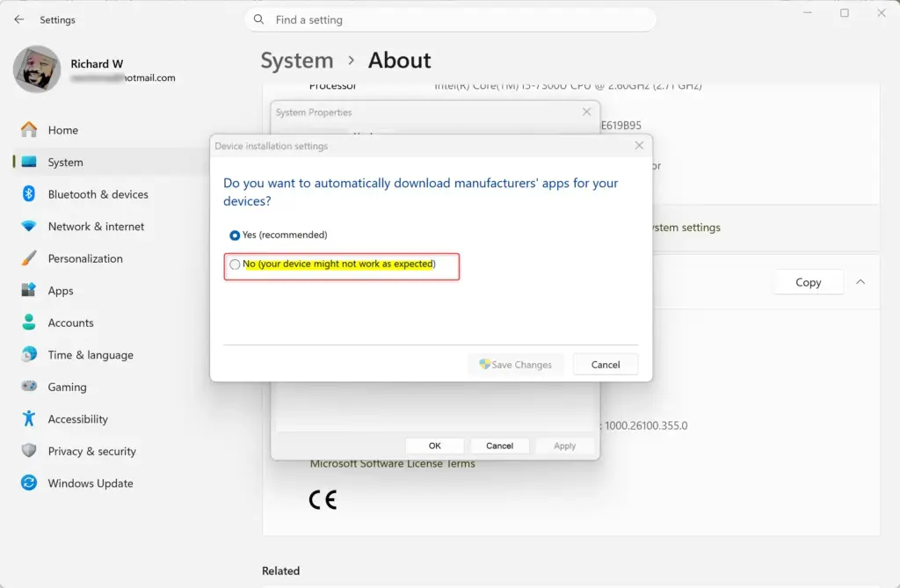This screenshot has width=900, height=588.
Task: Click the Gaming controller icon
Action: 29,387
